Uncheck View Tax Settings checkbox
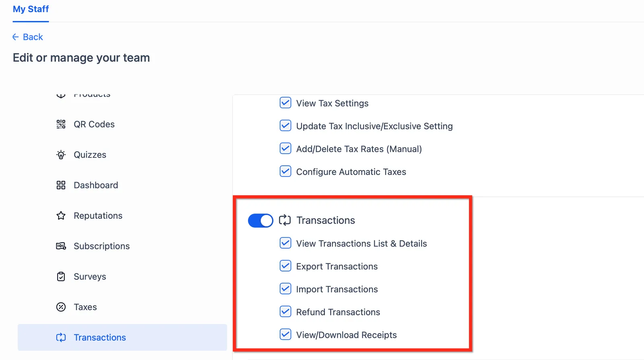This screenshot has width=644, height=360. coord(285,103)
